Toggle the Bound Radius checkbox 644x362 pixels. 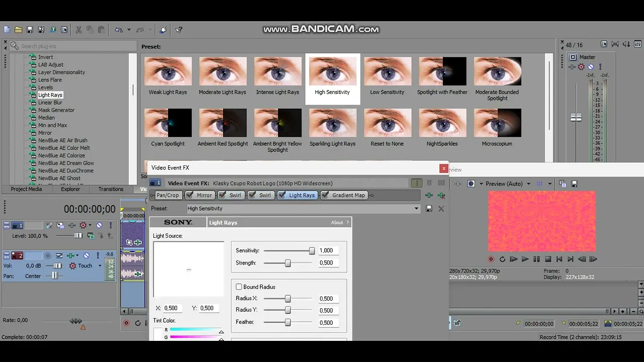(x=239, y=287)
